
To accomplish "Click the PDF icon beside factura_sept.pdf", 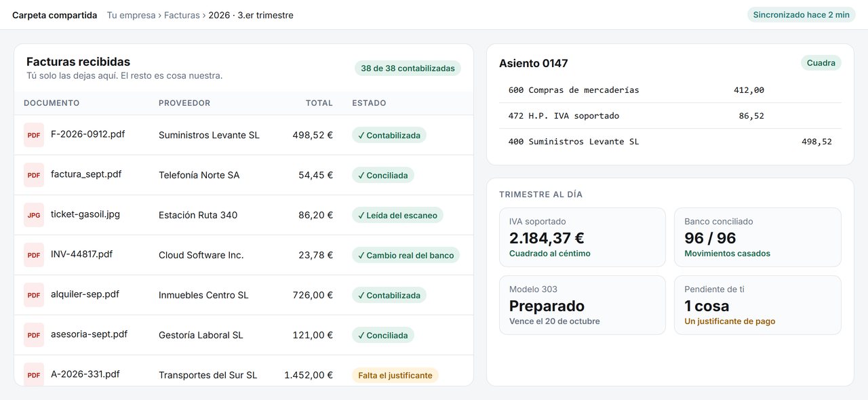I will (x=34, y=175).
